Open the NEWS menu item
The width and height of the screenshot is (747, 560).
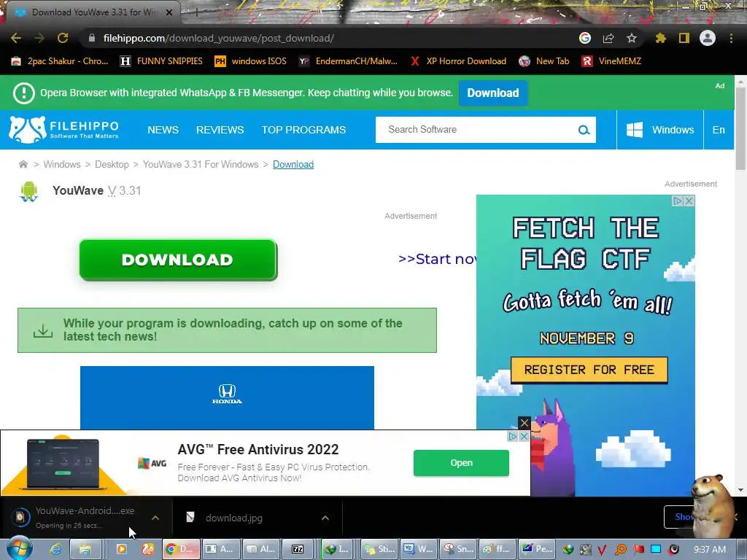[163, 130]
